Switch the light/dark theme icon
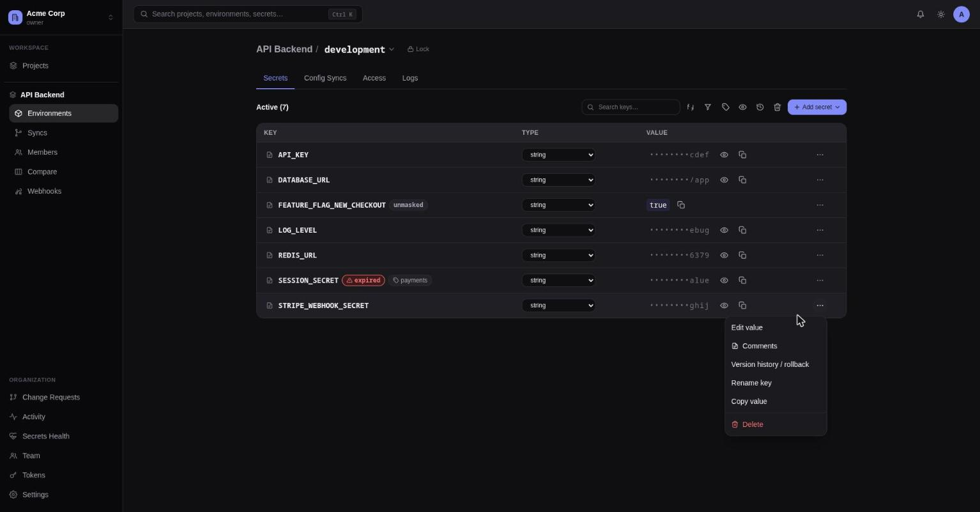980x512 pixels. point(941,14)
